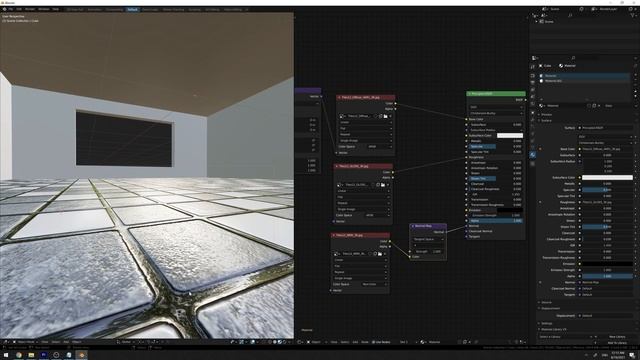
Task: Collapse the Diffuse image texture node
Action: click(339, 98)
